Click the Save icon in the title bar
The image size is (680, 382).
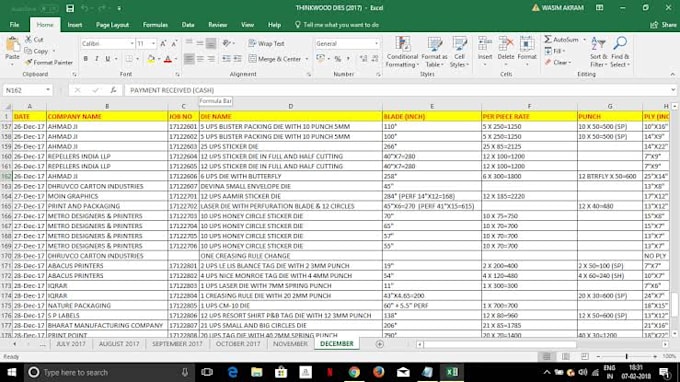pos(70,8)
